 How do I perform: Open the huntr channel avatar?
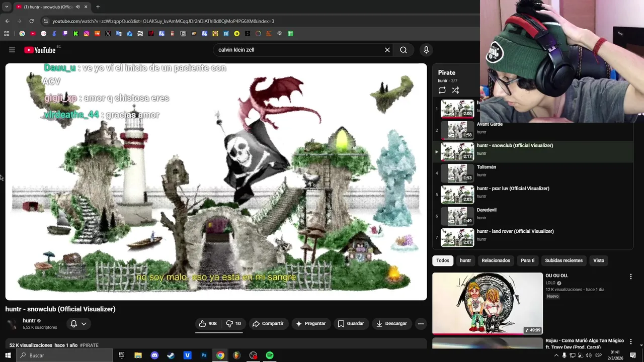pos(12,323)
